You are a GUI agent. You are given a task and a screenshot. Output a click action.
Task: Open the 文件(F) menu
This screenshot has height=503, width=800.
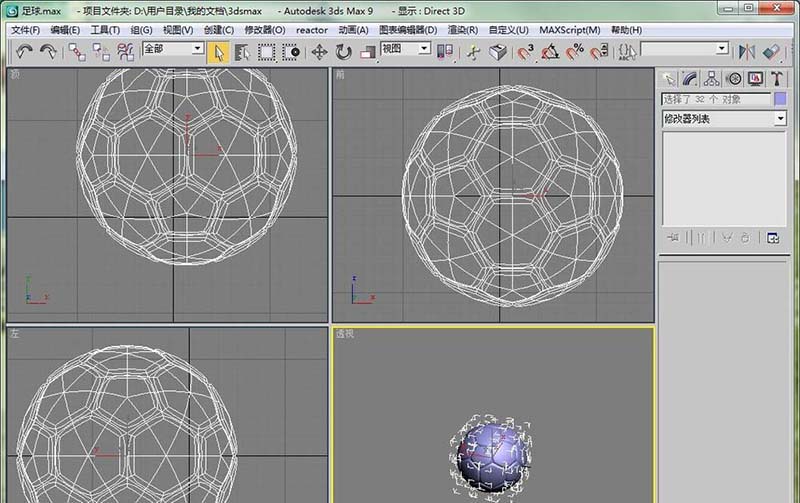click(26, 30)
